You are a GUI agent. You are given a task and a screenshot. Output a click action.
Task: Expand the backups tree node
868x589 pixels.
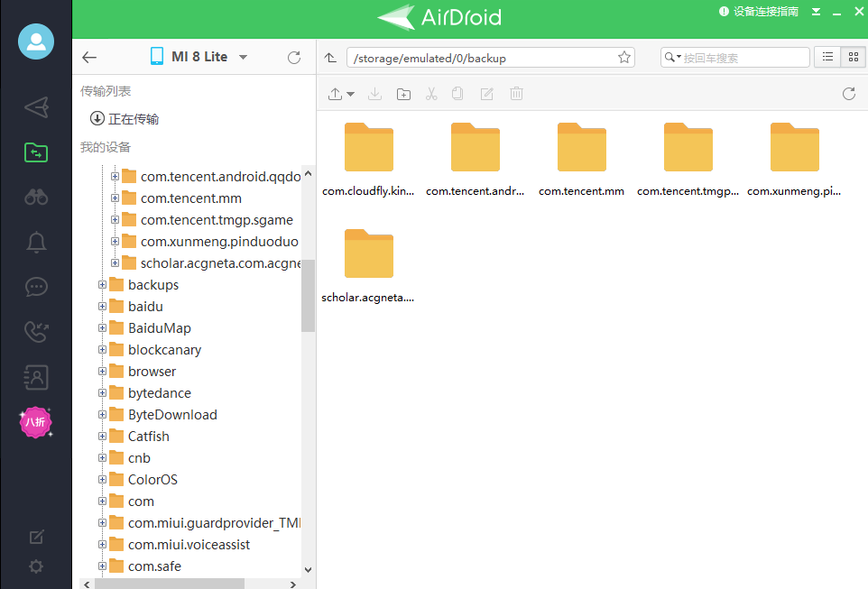[103, 284]
